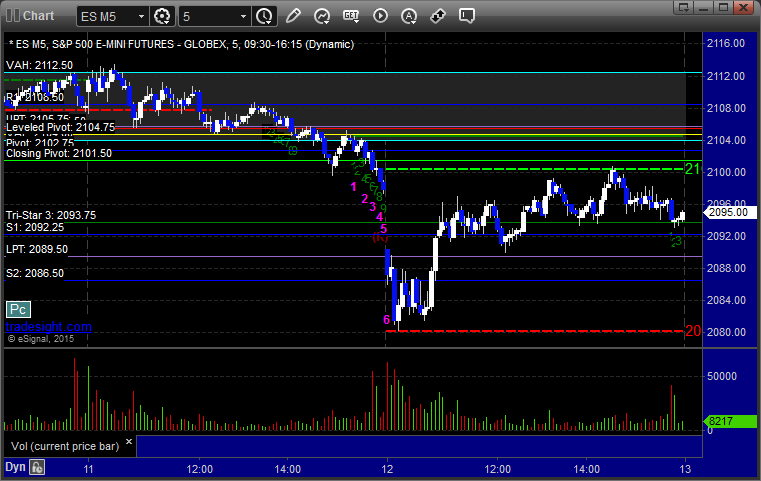The width and height of the screenshot is (761, 481).
Task: Select the pencil drawing tool
Action: click(x=293, y=16)
